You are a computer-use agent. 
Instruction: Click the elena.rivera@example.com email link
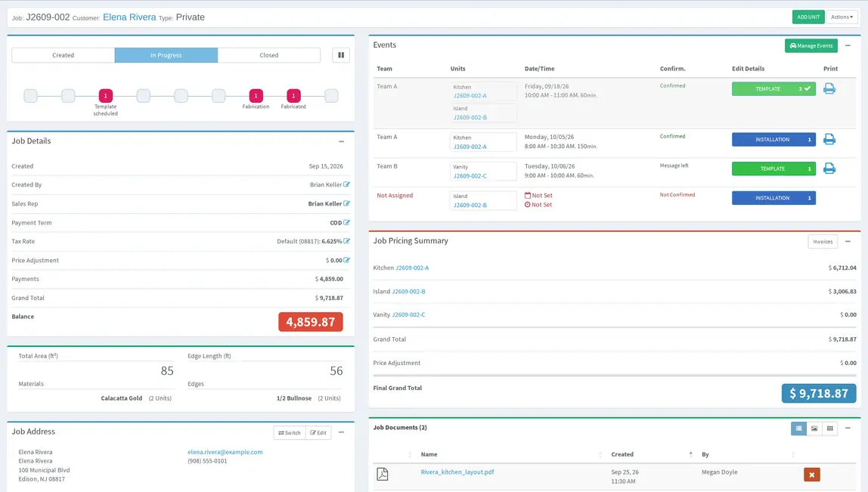point(225,452)
